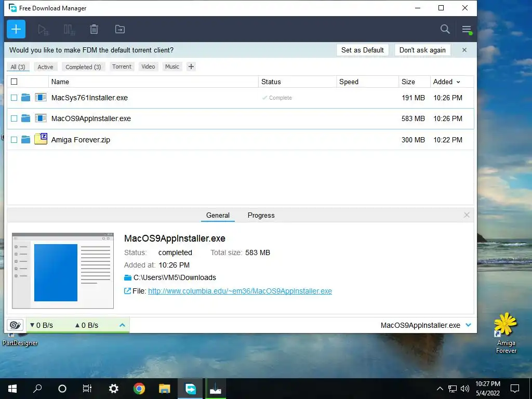Screen dimensions: 532x399
Task: Start all downloads toolbar icon
Action: 43,30
